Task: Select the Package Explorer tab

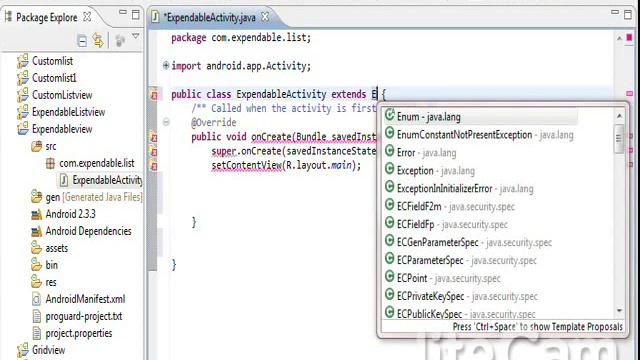Action: tap(47, 17)
